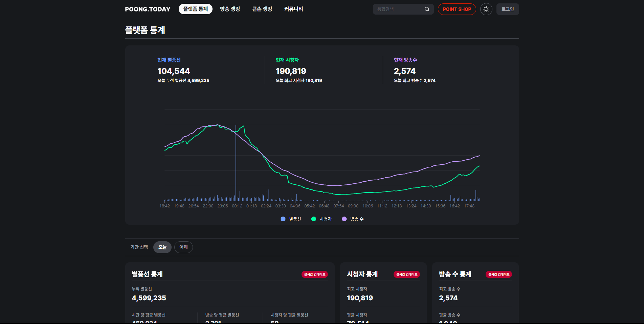
Task: Toggle light mode with sun icon
Action: (486, 9)
